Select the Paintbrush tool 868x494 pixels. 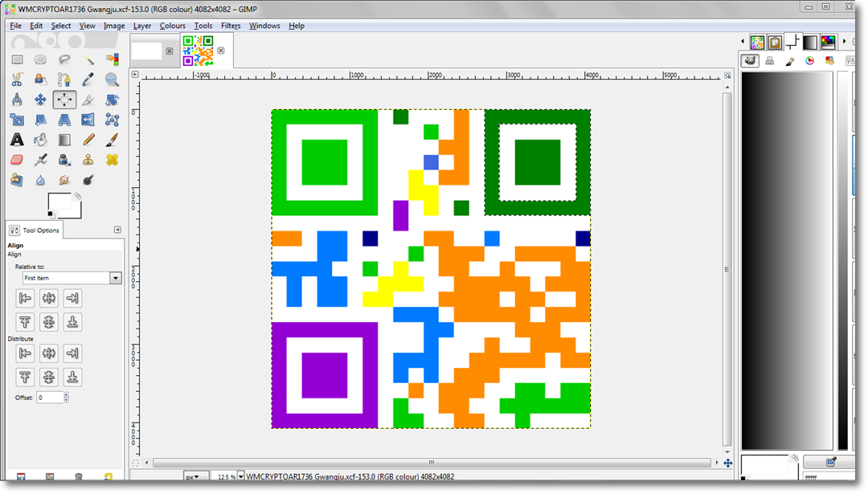[112, 140]
